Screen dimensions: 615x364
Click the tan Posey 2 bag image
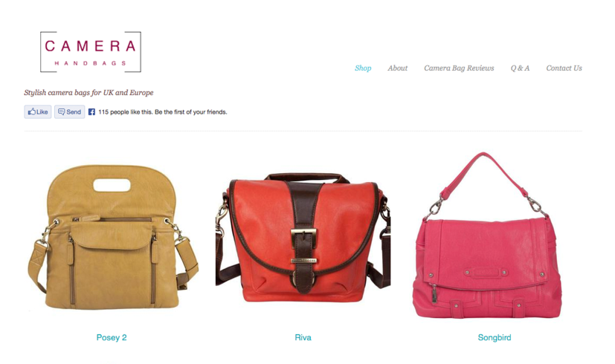tap(113, 237)
